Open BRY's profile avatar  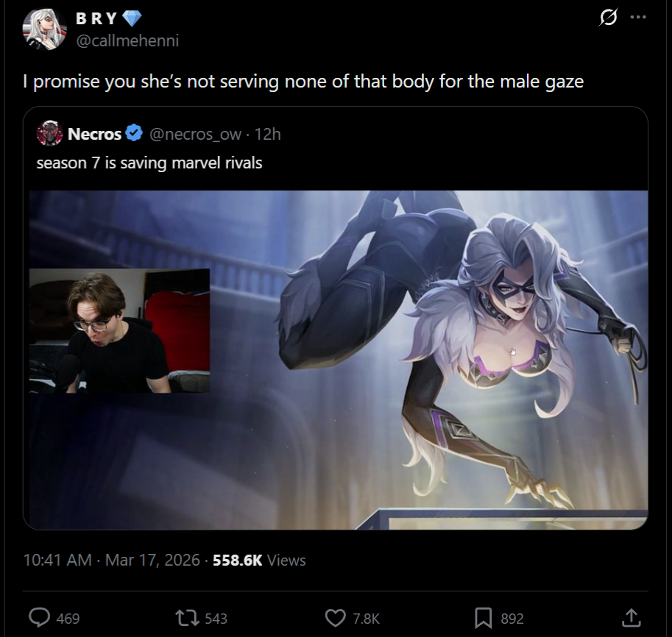point(45,29)
